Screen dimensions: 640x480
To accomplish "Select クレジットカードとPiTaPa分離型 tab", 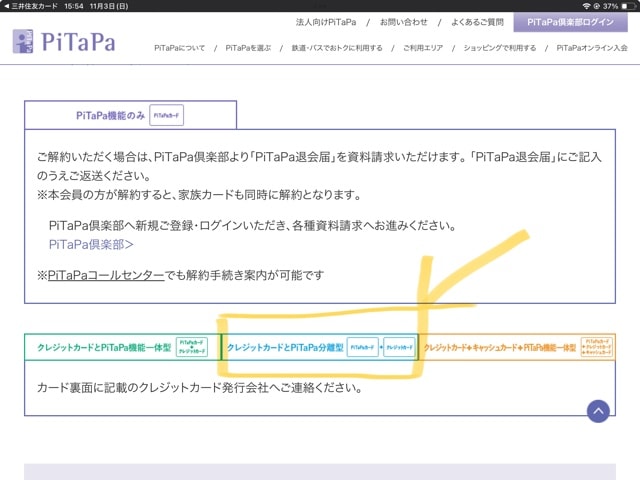I will pos(320,347).
